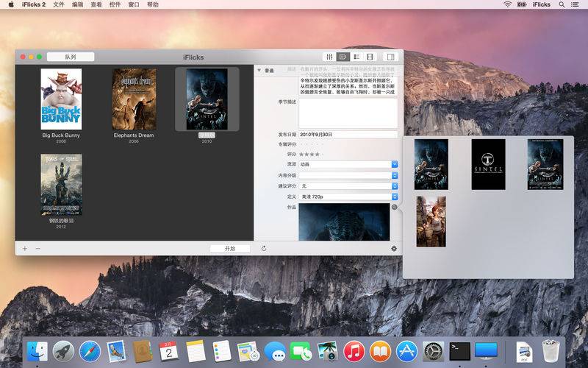
Task: Select the tag metadata view icon
Action: tap(343, 57)
